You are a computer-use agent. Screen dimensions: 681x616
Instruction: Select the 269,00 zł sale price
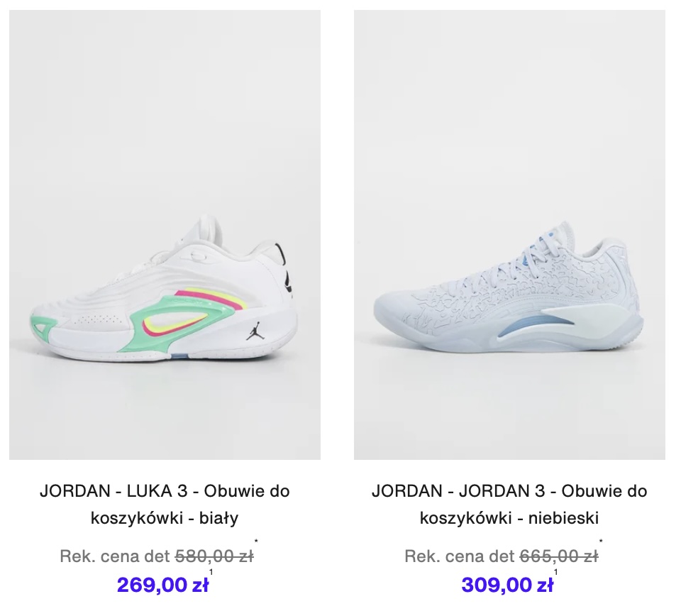click(163, 585)
